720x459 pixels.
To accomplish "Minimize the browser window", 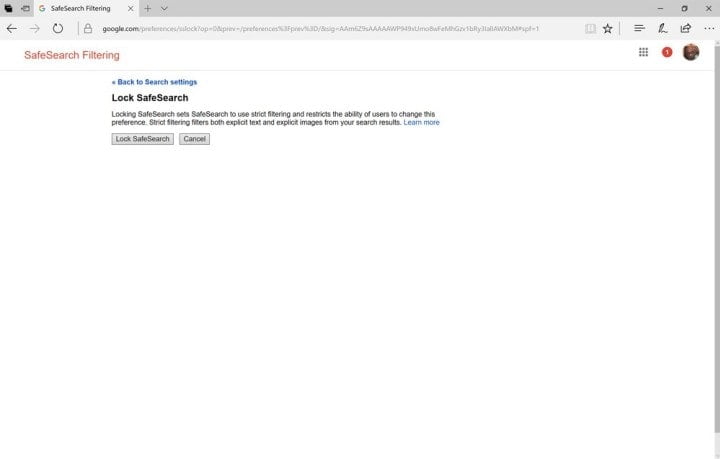I will (660, 8).
